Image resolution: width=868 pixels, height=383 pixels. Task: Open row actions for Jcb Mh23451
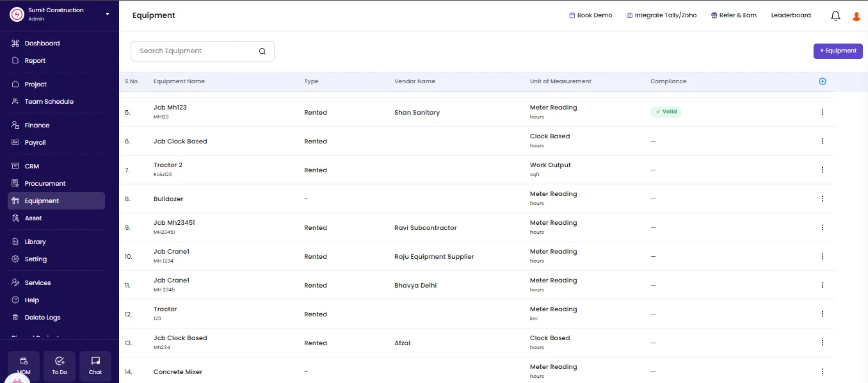[x=823, y=227]
